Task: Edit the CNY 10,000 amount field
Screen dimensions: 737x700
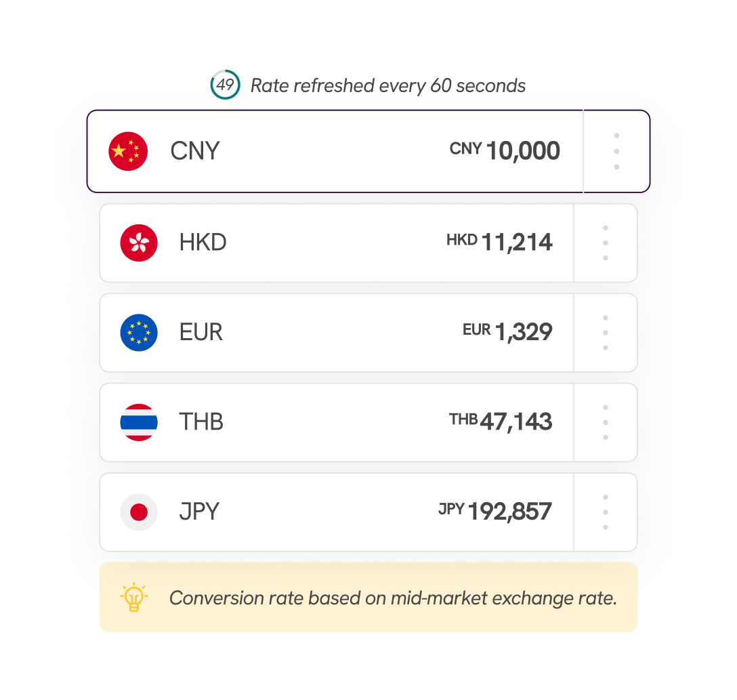Action: pos(522,151)
